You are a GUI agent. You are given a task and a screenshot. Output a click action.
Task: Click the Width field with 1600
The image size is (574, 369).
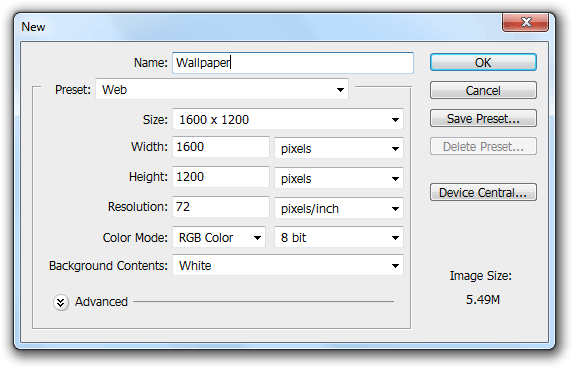221,147
